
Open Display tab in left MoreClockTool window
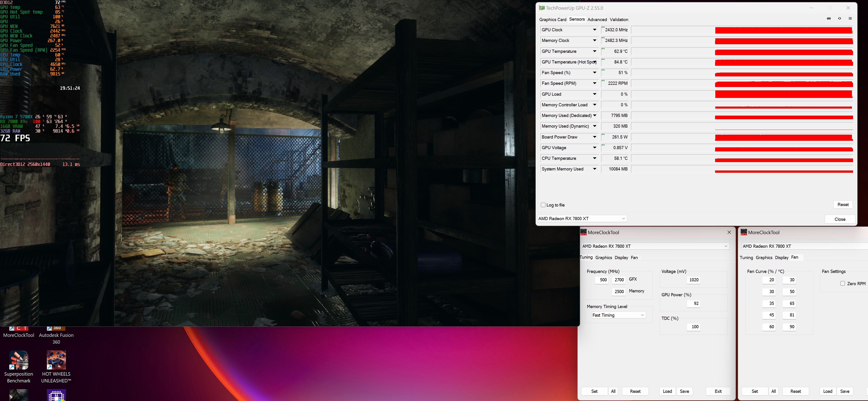[621, 258]
